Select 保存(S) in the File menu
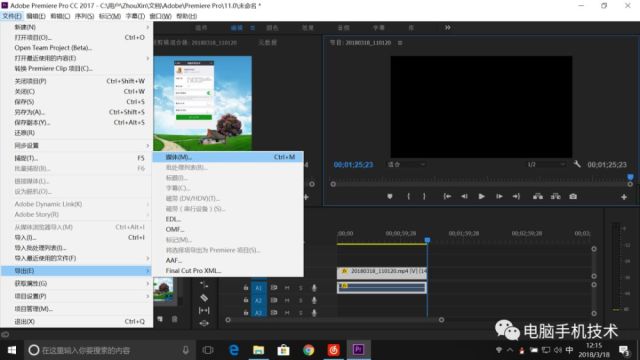Viewport: 640px width, 360px height. click(77, 102)
